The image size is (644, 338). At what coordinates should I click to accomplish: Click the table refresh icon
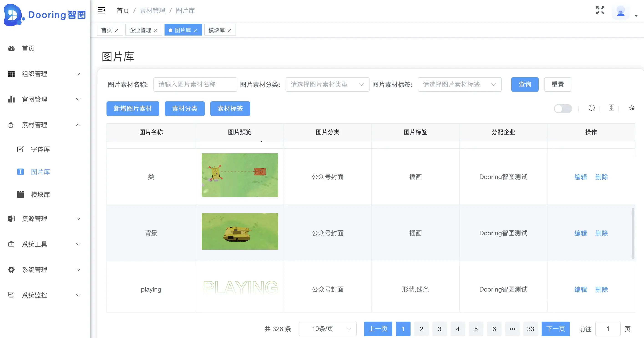click(x=591, y=108)
